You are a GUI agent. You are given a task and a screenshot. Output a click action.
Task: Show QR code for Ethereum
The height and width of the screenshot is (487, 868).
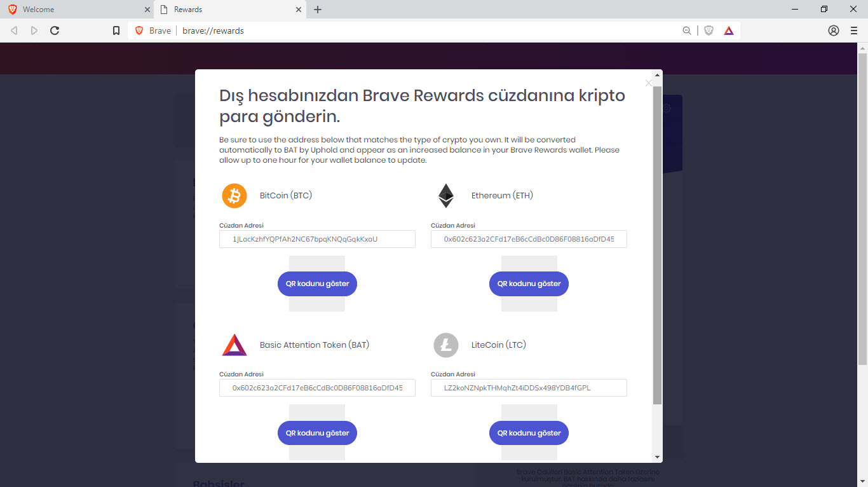click(x=529, y=284)
